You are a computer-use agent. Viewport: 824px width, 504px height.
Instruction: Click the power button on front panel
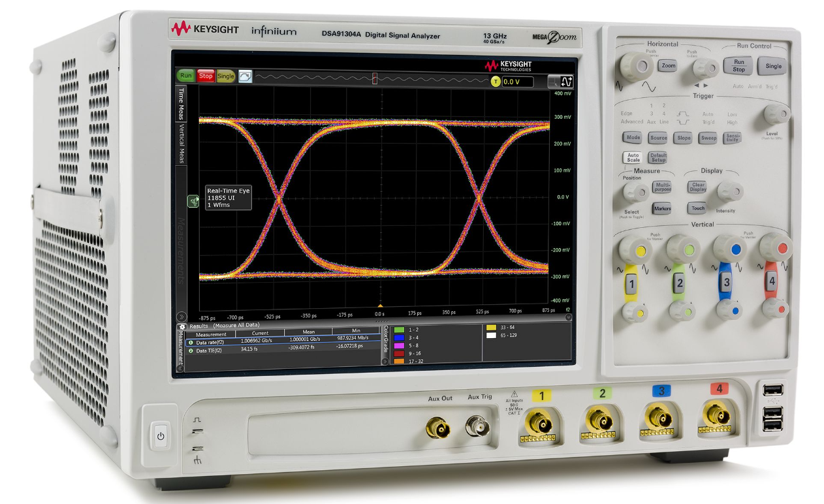(x=160, y=436)
